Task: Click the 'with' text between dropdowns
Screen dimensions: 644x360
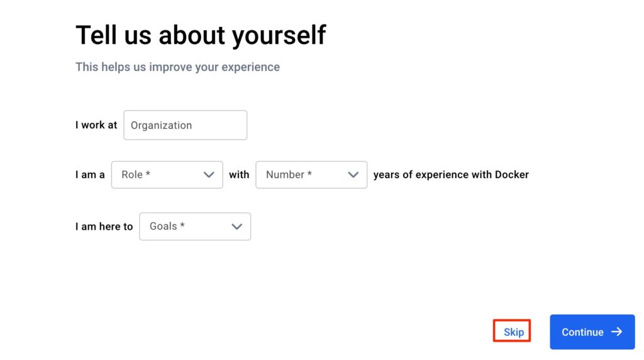Action: coord(239,175)
